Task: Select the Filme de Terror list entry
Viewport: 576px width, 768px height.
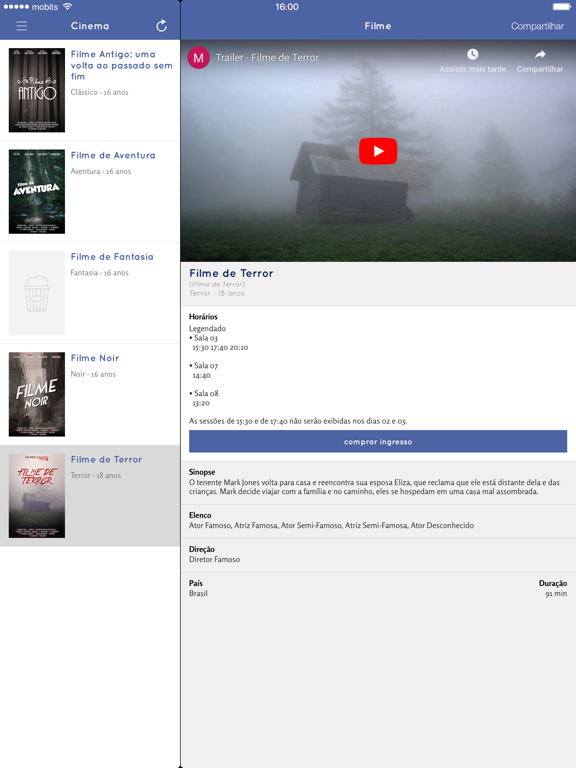Action: click(90, 496)
